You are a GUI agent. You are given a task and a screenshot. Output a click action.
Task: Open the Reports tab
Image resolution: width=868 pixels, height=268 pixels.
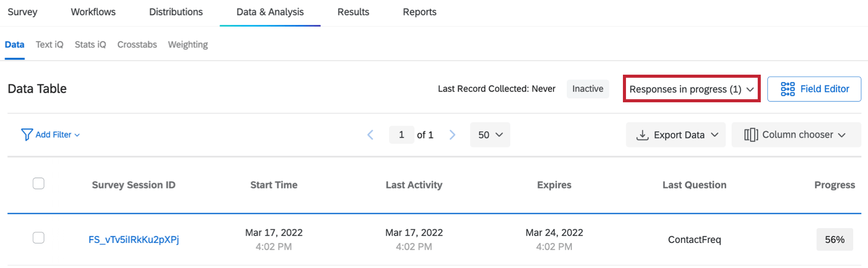tap(419, 12)
